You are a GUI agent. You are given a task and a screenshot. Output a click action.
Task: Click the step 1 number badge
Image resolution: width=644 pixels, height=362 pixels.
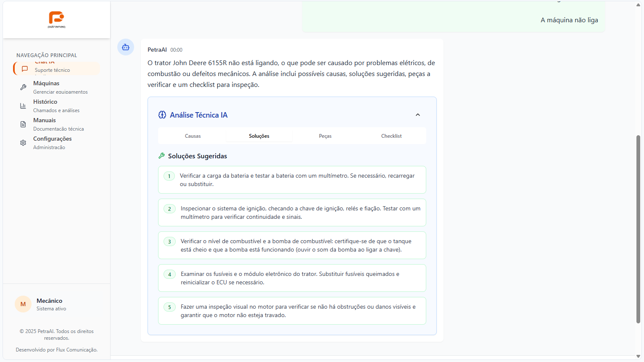point(169,176)
